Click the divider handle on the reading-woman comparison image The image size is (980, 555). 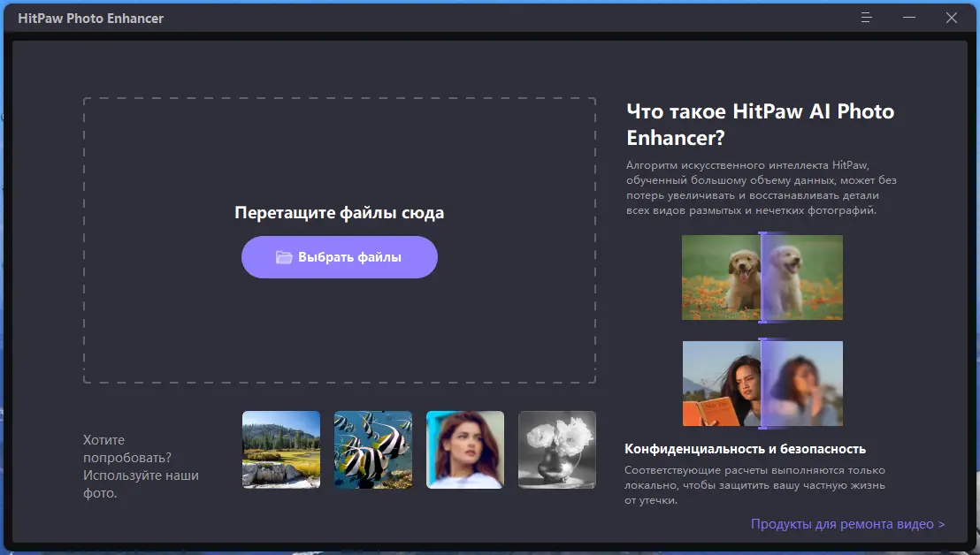point(762,383)
